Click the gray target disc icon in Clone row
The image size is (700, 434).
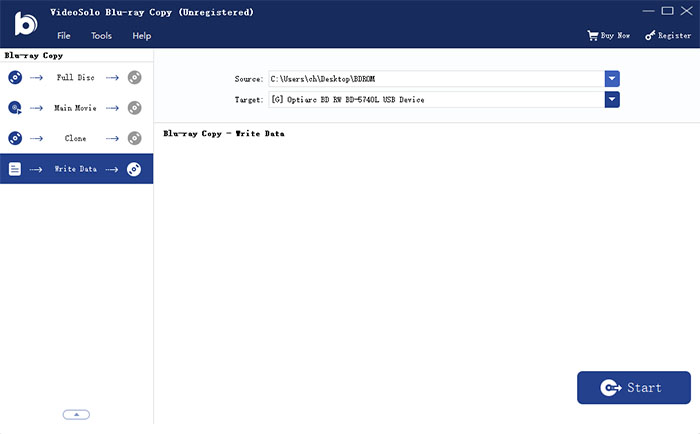click(x=134, y=138)
